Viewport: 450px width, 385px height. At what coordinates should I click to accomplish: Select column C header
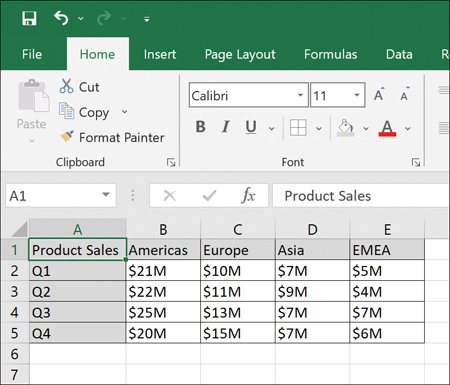238,229
